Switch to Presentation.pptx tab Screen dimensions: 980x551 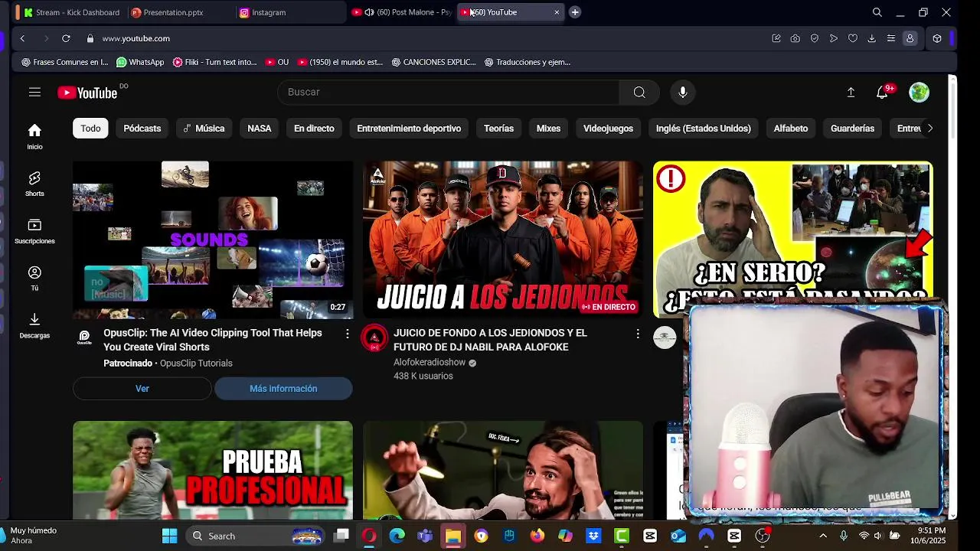(173, 12)
